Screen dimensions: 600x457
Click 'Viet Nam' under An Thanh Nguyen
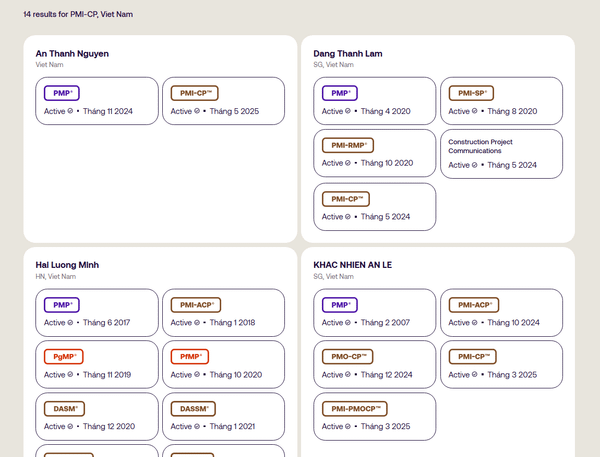pos(49,65)
